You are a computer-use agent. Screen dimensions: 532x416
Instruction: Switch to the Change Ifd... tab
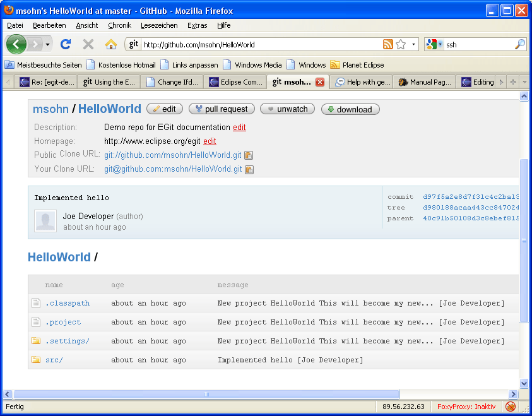coord(172,82)
